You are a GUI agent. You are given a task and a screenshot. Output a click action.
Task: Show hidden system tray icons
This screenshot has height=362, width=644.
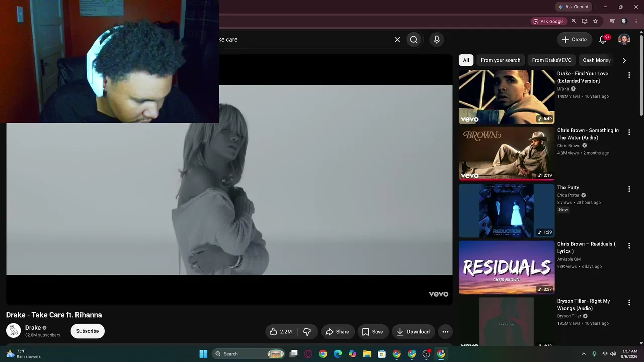(584, 354)
